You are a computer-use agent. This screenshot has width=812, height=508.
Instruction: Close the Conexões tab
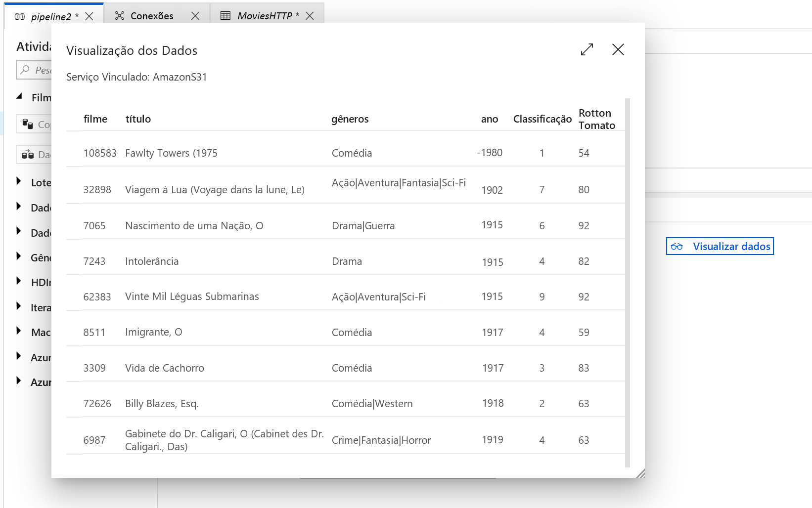tap(195, 16)
